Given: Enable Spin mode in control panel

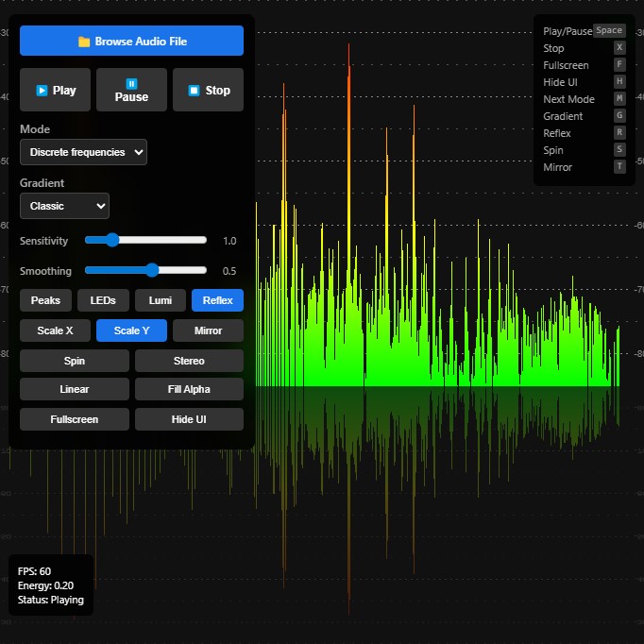Looking at the screenshot, I should click(x=75, y=361).
